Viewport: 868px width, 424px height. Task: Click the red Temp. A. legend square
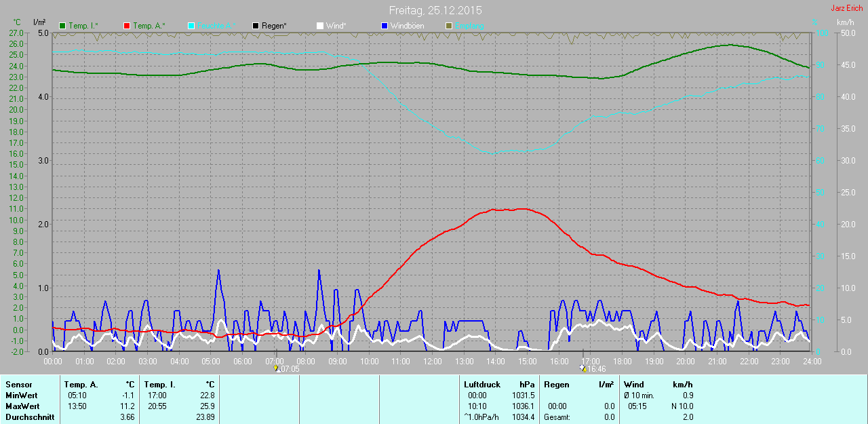[127, 26]
